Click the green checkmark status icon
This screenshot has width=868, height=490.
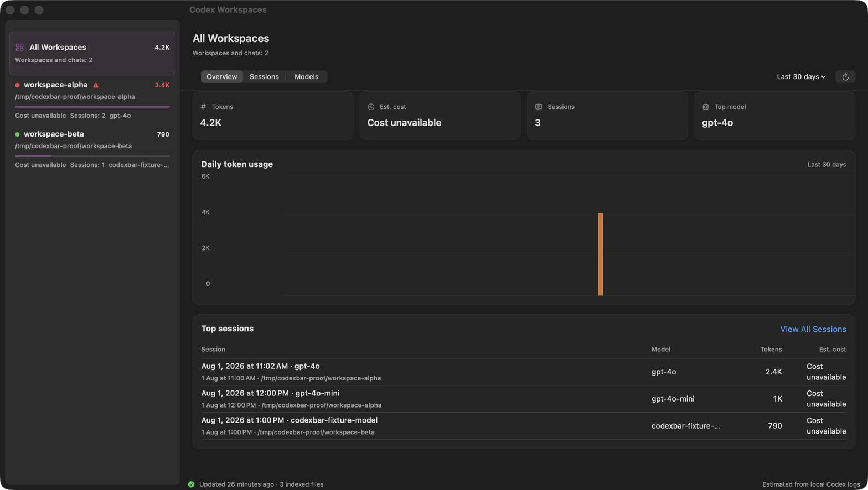click(x=191, y=484)
